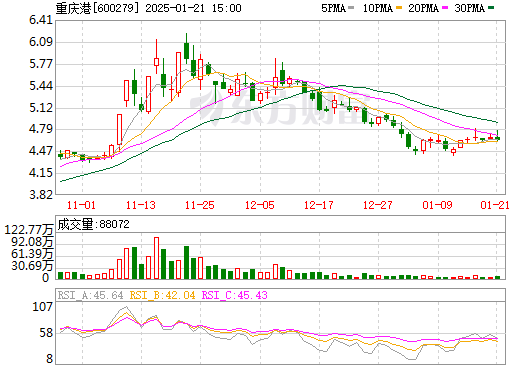Click the 6.09 price axis label
520x365 pixels.
tap(41, 42)
